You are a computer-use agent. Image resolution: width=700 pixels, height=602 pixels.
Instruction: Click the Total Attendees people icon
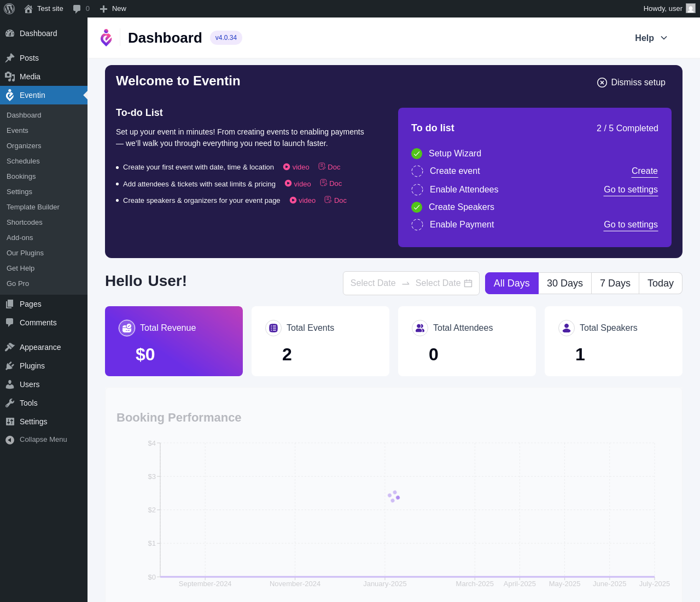tap(420, 328)
